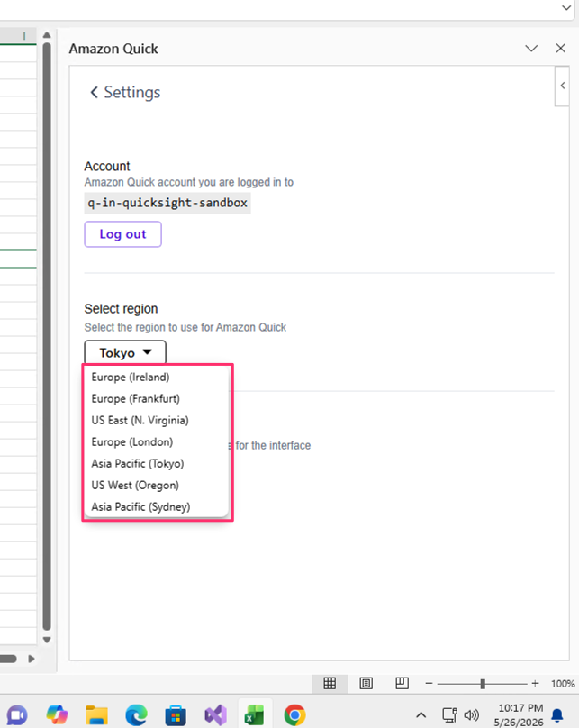This screenshot has height=728, width=579.
Task: Click the Select region heading
Action: tap(121, 309)
